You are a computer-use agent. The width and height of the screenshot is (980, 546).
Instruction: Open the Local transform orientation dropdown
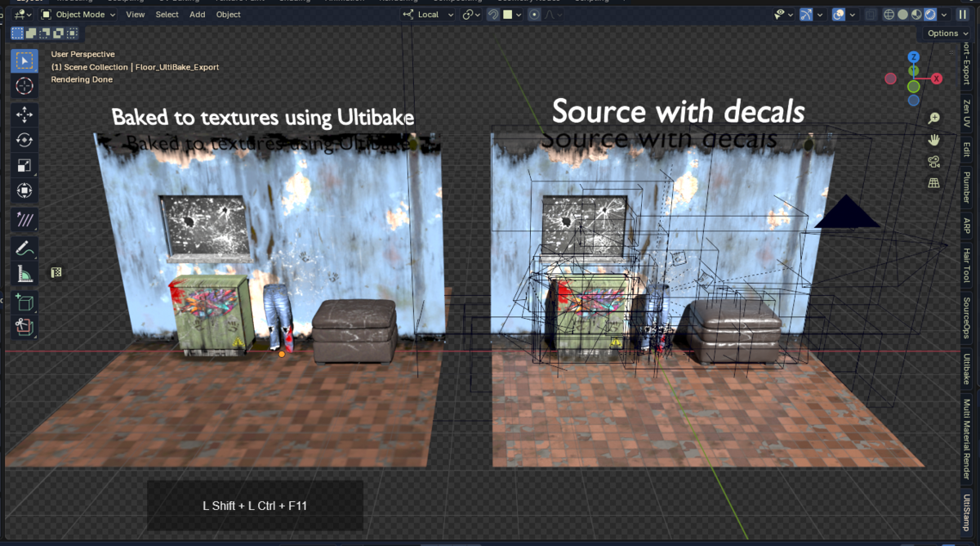(429, 14)
